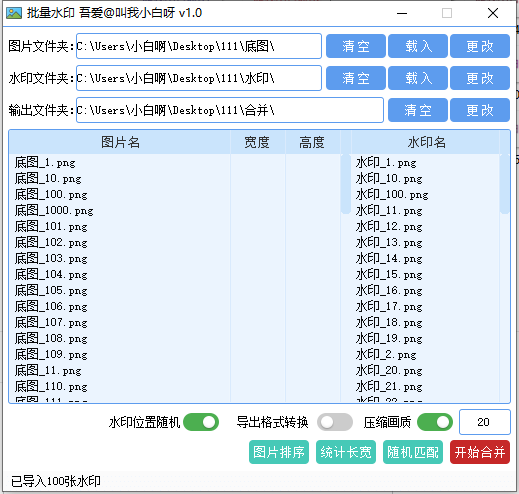This screenshot has height=494, width=519.
Task: Click the 随机匹配 button
Action: (x=413, y=452)
